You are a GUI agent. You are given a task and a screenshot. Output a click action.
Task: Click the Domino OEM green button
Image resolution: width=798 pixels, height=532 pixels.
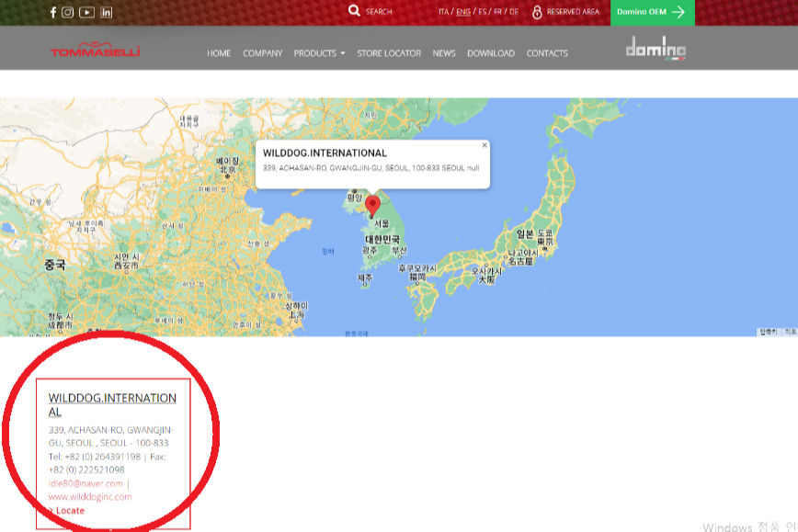click(653, 12)
